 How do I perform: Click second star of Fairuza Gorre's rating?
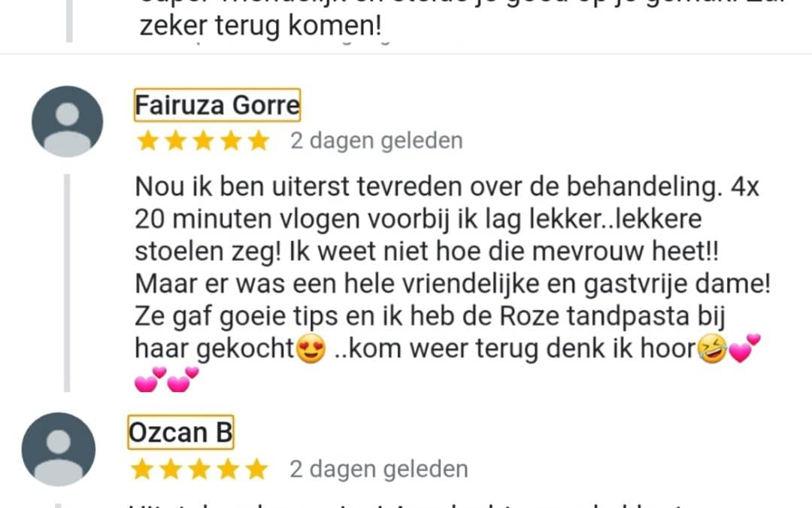(x=175, y=141)
